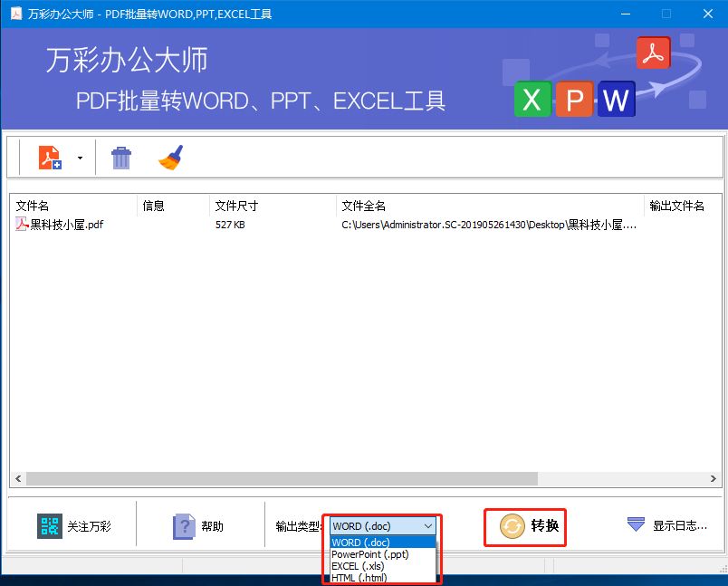Click the blue Word W banner icon
Viewport: 728px width, 586px height.
point(616,99)
